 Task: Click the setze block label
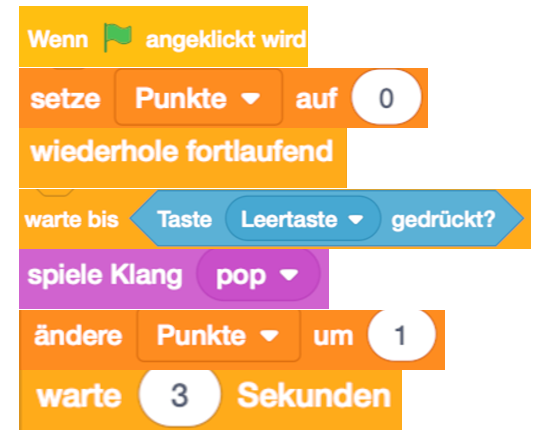coord(65,99)
